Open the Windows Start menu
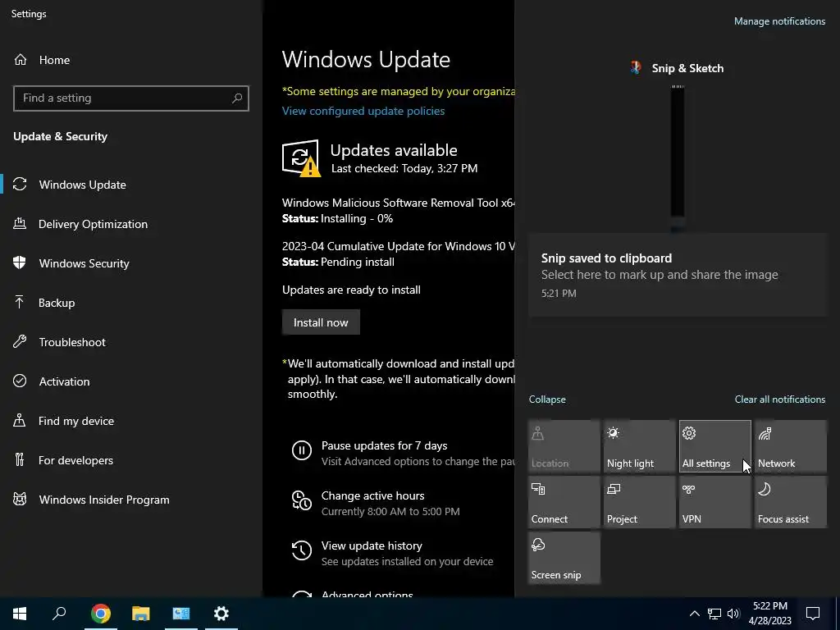 point(20,614)
